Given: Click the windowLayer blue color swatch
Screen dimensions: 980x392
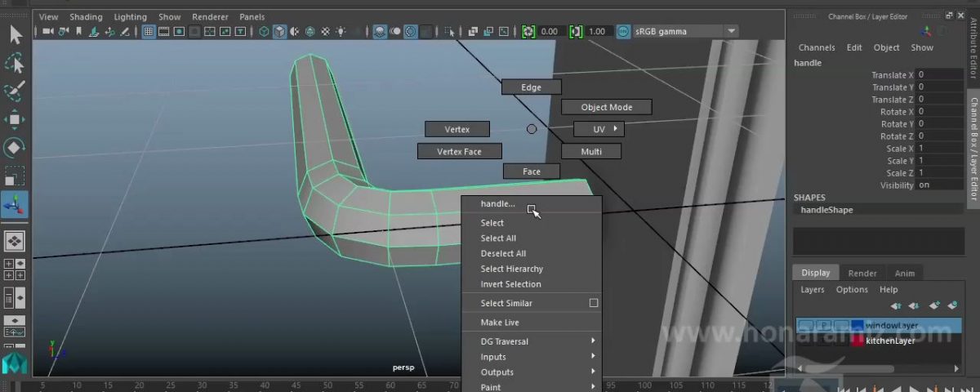Looking at the screenshot, I should pos(857,325).
